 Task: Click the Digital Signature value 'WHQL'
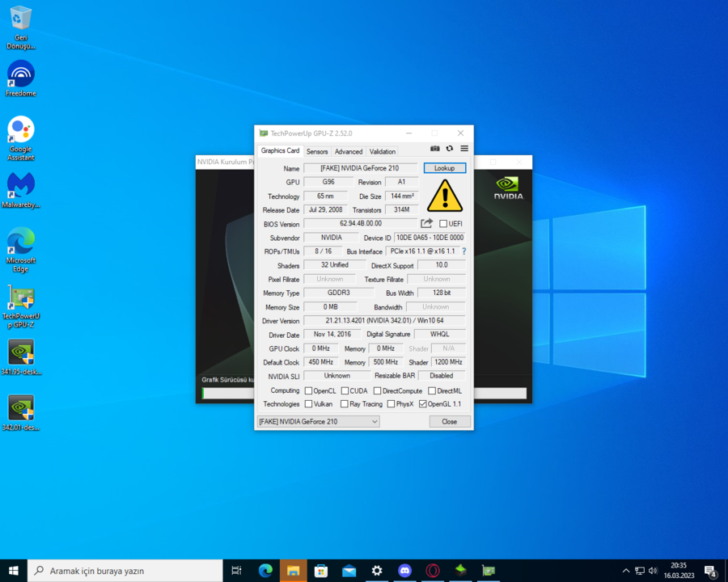[x=440, y=334]
